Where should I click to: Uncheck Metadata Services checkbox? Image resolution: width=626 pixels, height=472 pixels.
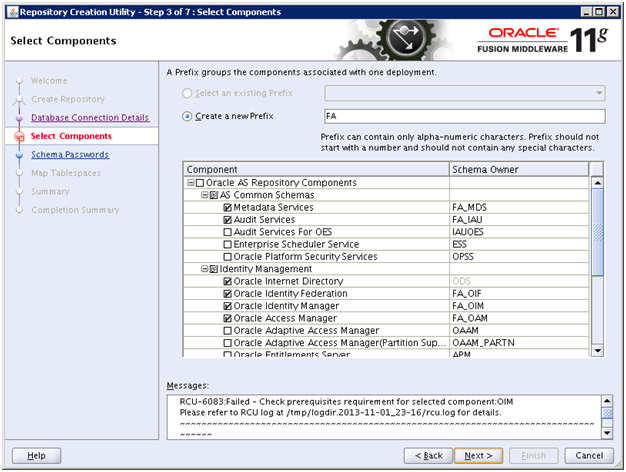(x=228, y=207)
